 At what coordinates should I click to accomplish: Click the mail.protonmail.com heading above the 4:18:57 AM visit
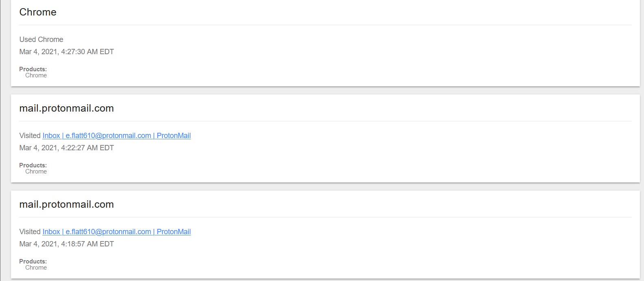[x=66, y=204]
